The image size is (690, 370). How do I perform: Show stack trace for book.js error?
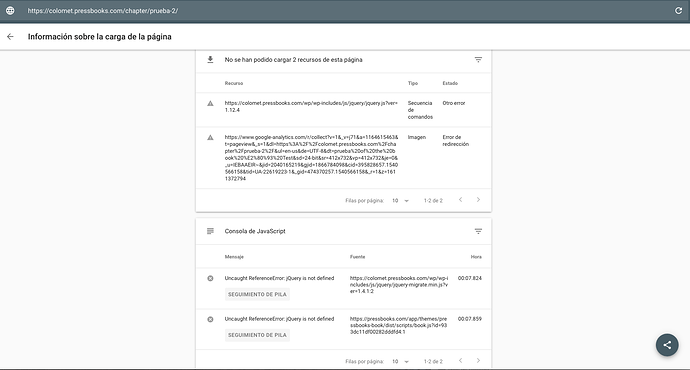(x=257, y=335)
